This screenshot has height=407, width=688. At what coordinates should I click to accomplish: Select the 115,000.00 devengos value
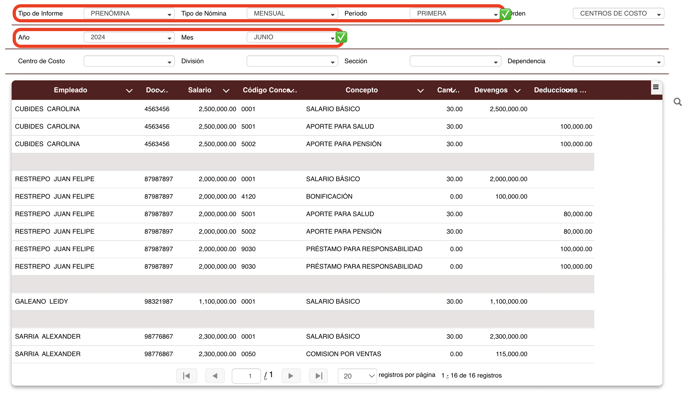[512, 354]
